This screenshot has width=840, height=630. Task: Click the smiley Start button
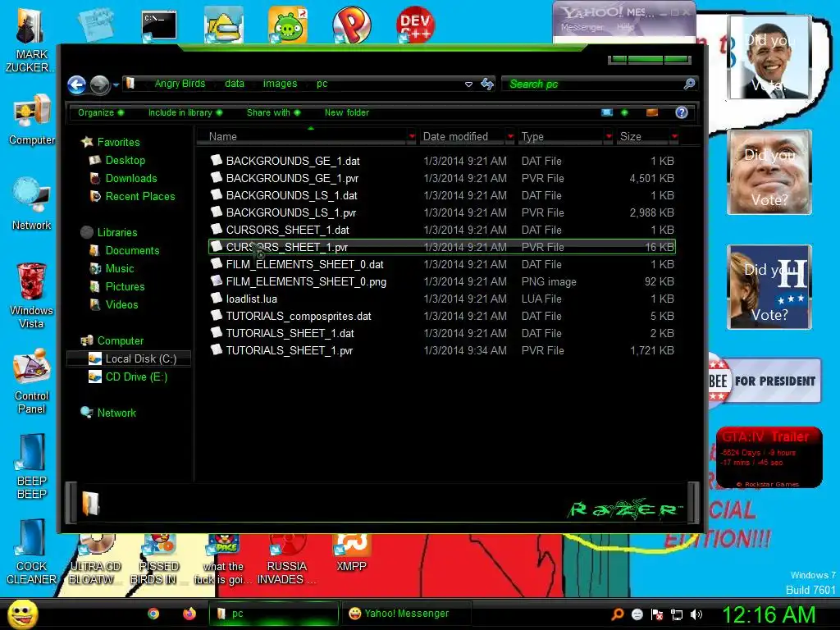[22, 614]
